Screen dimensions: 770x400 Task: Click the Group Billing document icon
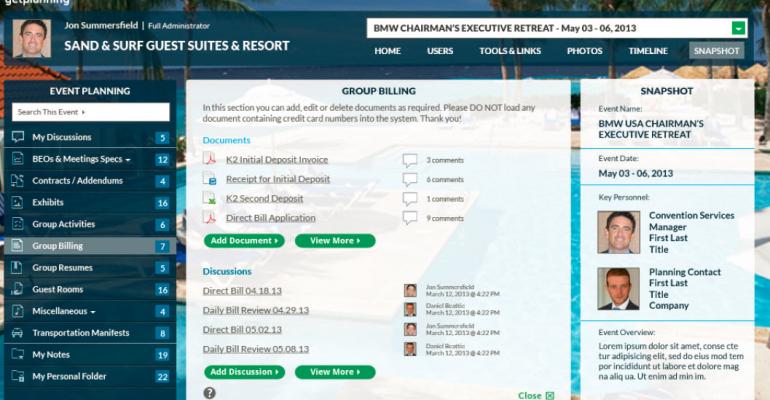coord(18,245)
